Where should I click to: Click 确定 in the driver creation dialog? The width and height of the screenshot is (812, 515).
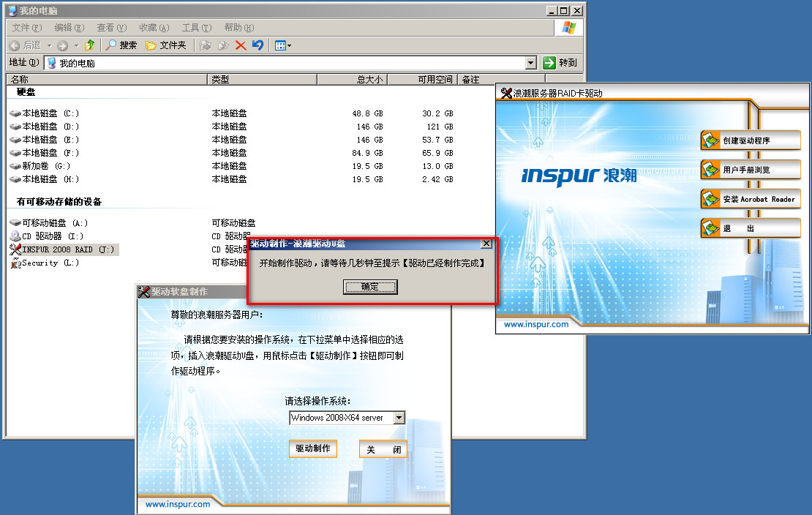pyautogui.click(x=370, y=287)
